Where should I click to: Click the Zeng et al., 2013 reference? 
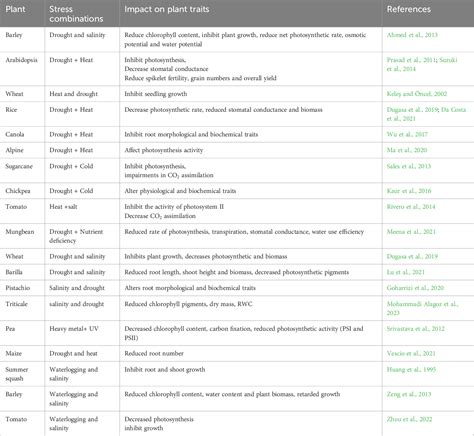(409, 394)
